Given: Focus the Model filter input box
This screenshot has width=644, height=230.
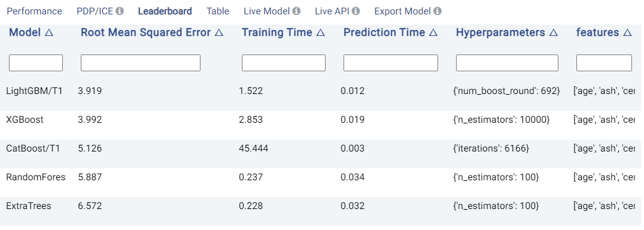Looking at the screenshot, I should (36, 63).
